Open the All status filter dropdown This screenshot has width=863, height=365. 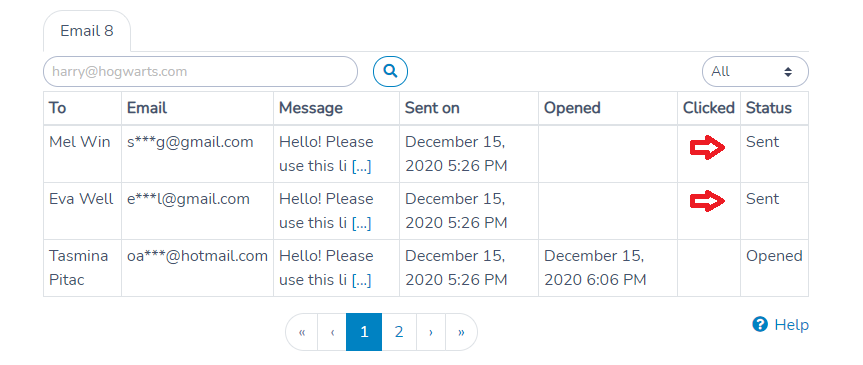pos(755,72)
